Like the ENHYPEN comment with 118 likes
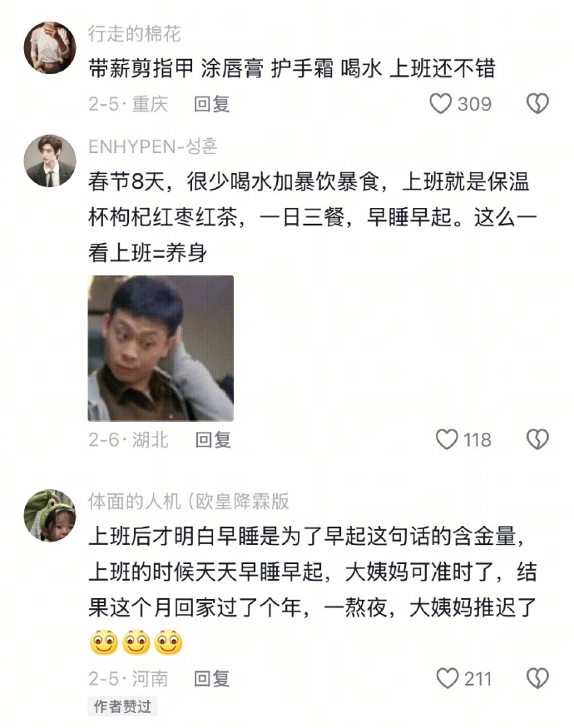This screenshot has width=574, height=728. [x=447, y=439]
